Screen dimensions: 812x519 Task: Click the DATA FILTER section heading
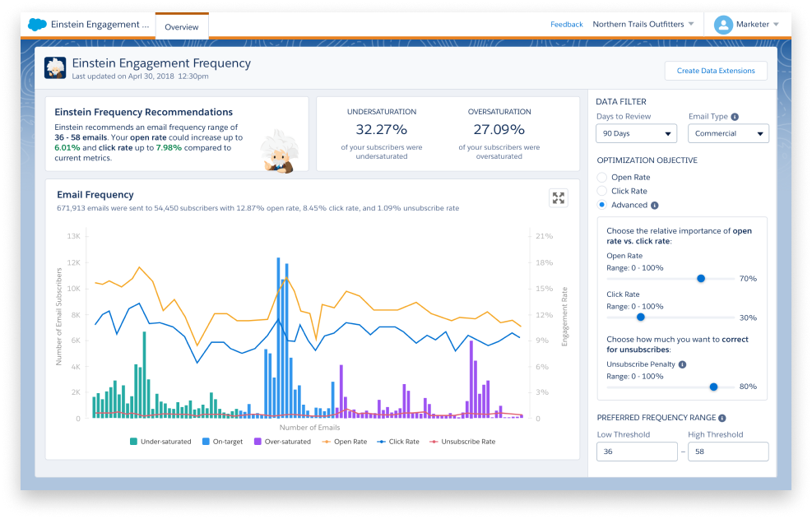(x=621, y=102)
